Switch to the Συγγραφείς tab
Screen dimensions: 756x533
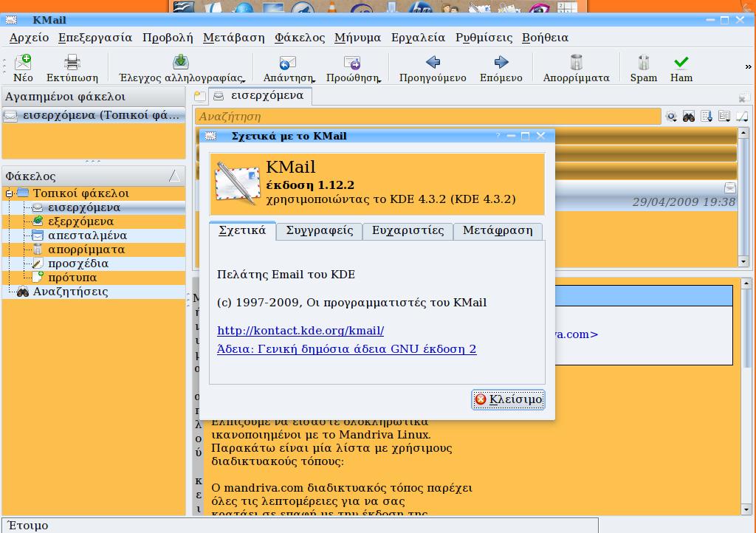tap(319, 231)
